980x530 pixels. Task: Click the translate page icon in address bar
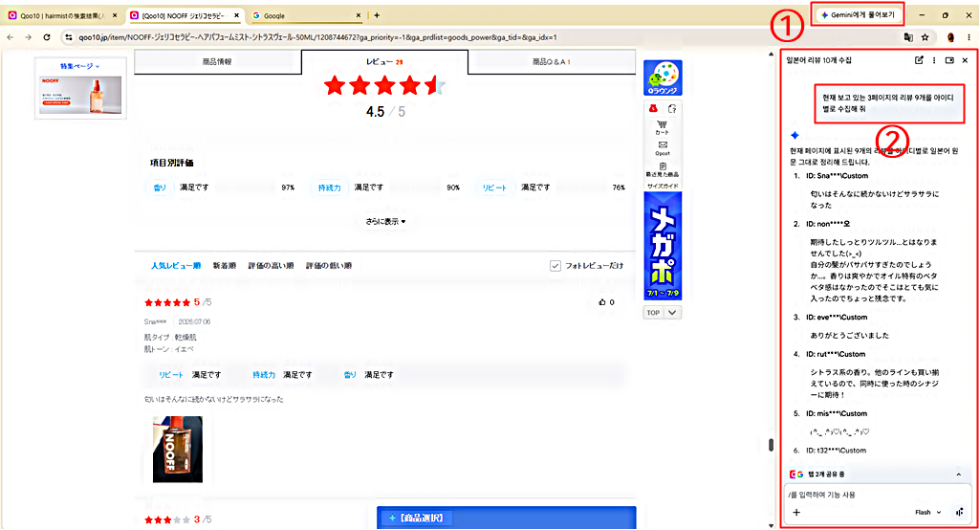pos(908,37)
